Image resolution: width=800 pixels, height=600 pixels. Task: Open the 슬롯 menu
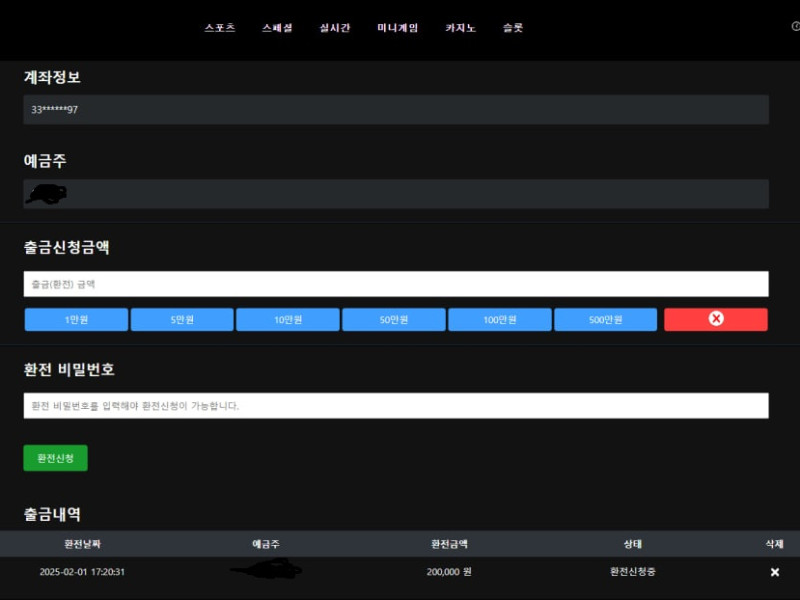click(x=513, y=28)
